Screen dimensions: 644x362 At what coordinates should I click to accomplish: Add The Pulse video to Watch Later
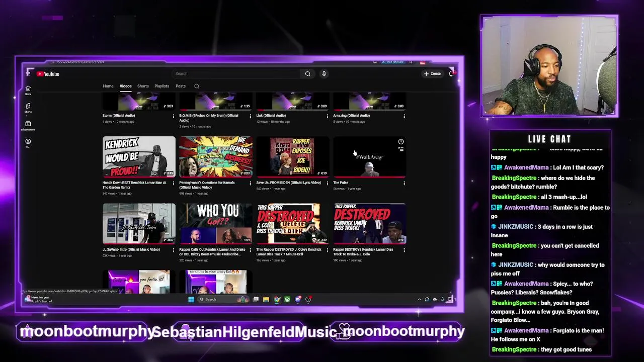pyautogui.click(x=401, y=142)
